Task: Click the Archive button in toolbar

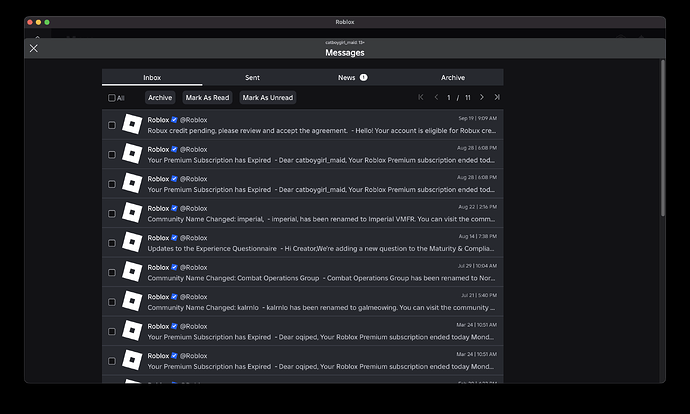Action: tap(160, 98)
